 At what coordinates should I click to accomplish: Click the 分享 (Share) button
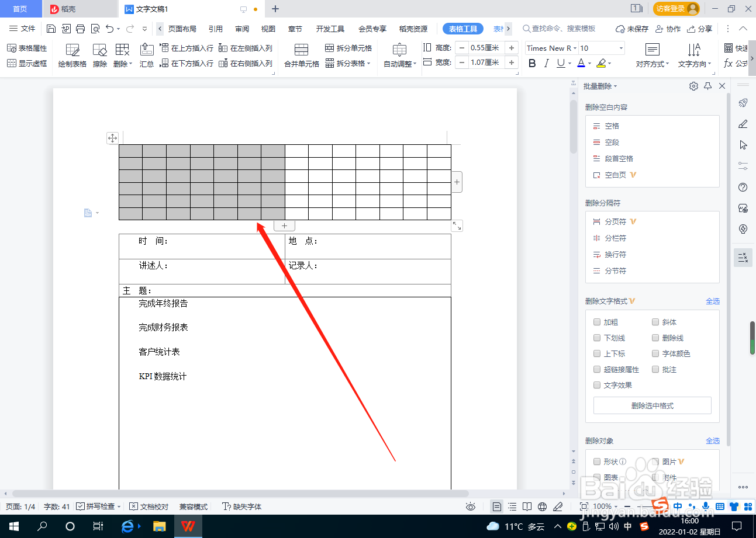pos(700,29)
